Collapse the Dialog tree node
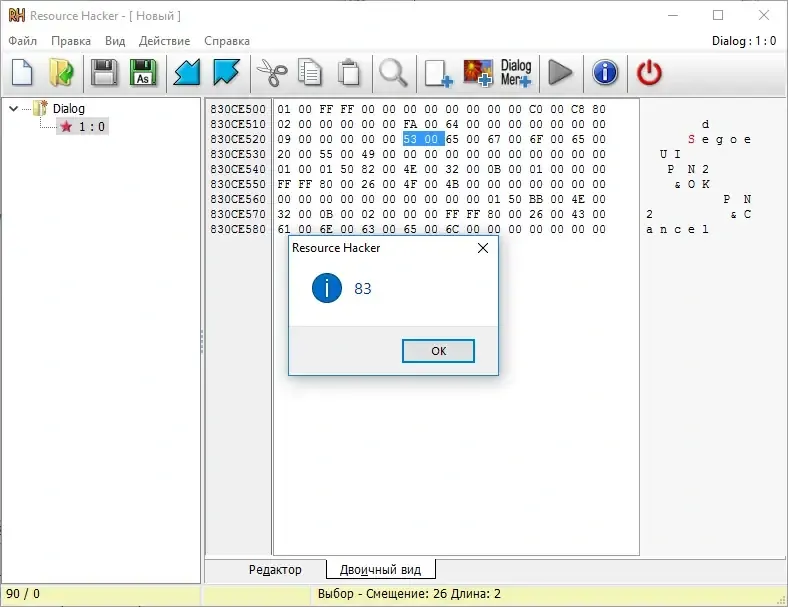788x607 pixels. pyautogui.click(x=14, y=109)
